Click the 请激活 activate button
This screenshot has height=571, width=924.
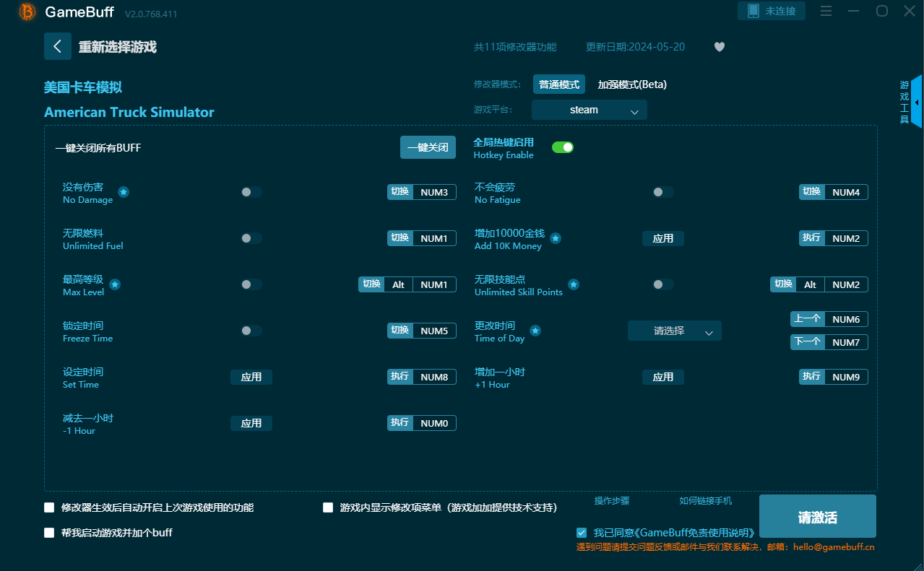(818, 517)
